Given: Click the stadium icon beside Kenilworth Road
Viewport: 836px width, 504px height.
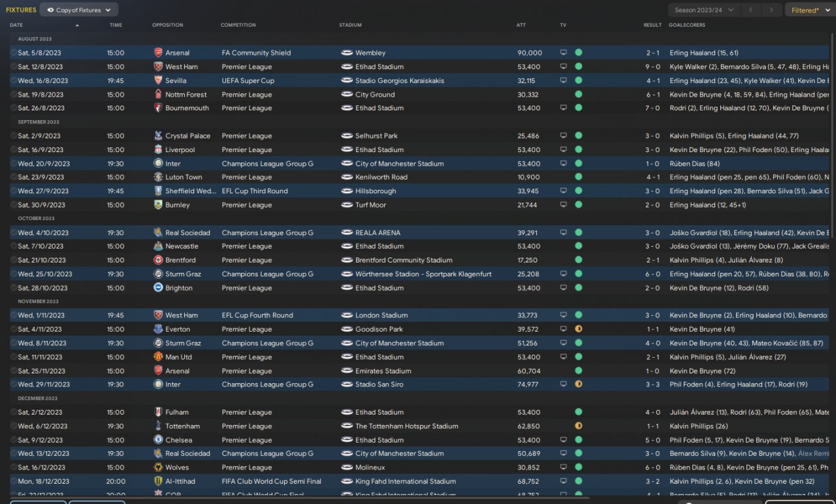Looking at the screenshot, I should click(x=347, y=177).
